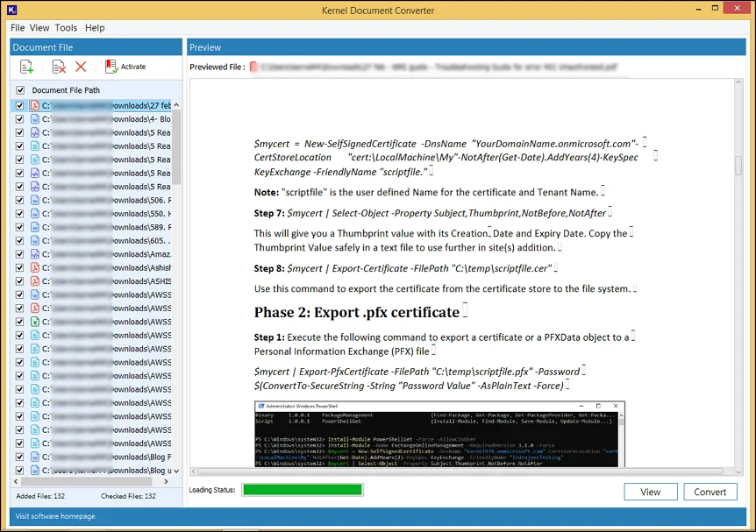
Task: Click the file icon of the 'Blog F' row
Action: [35, 457]
